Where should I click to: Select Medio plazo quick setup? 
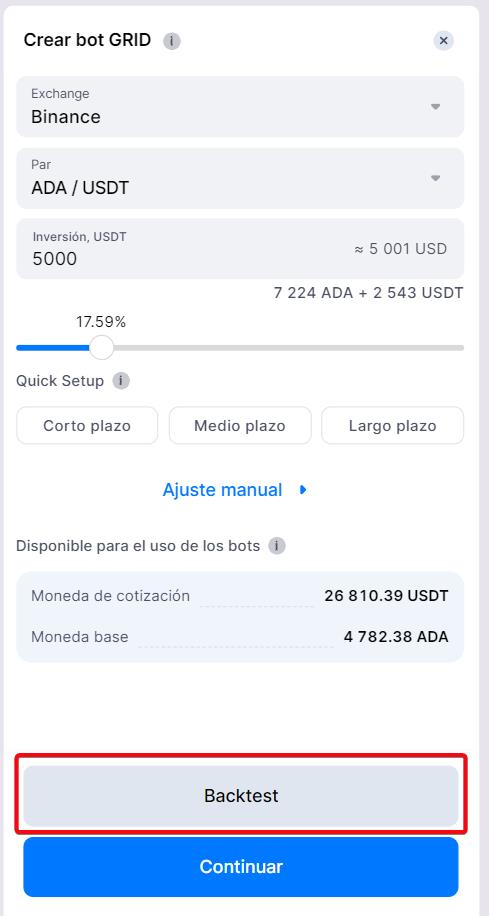click(240, 425)
